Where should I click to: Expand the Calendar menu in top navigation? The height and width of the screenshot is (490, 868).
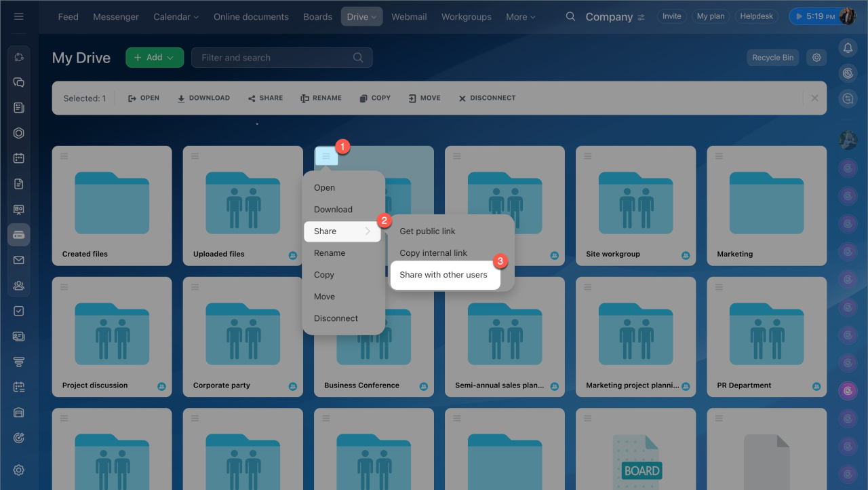[176, 17]
